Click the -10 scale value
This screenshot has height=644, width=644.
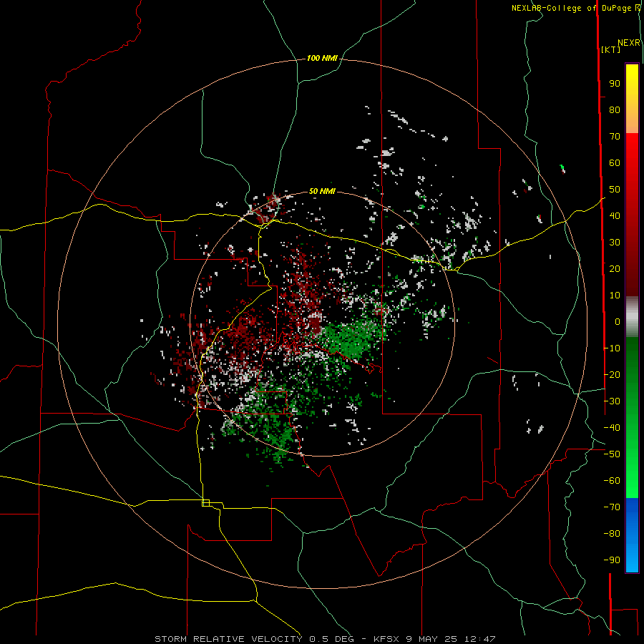[612, 348]
